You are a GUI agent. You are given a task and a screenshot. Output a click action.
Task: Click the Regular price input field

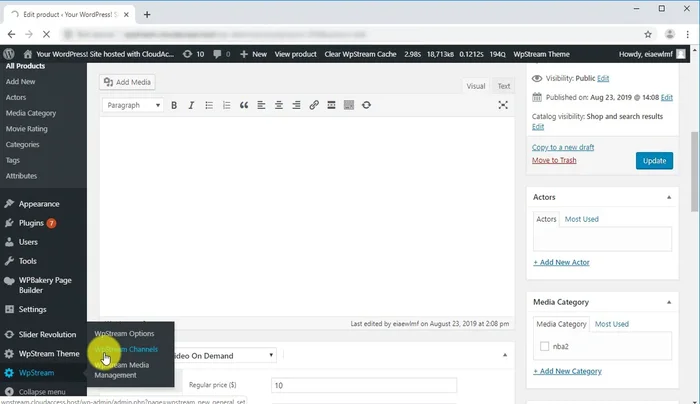pos(363,385)
